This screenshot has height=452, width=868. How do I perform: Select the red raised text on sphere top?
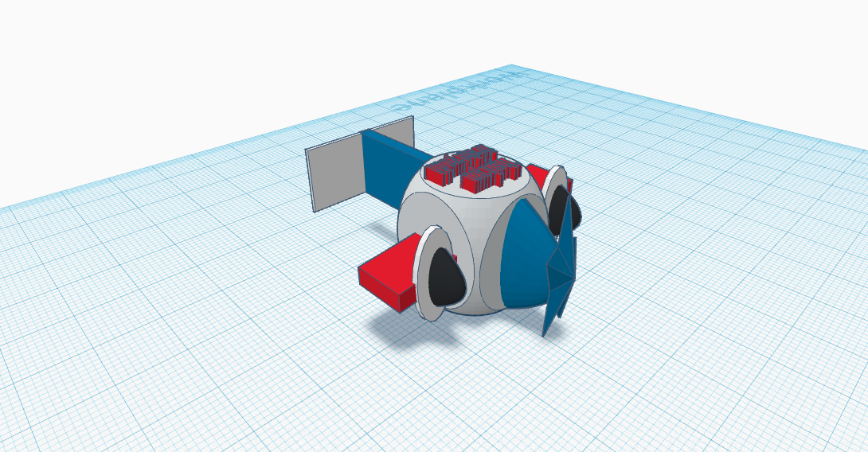(475, 169)
